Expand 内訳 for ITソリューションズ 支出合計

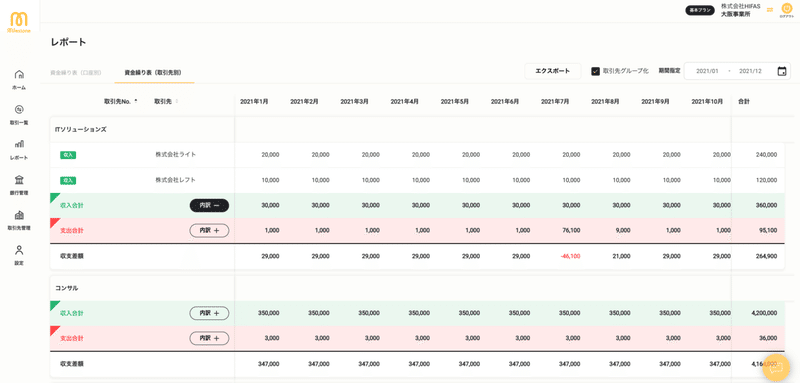point(209,231)
